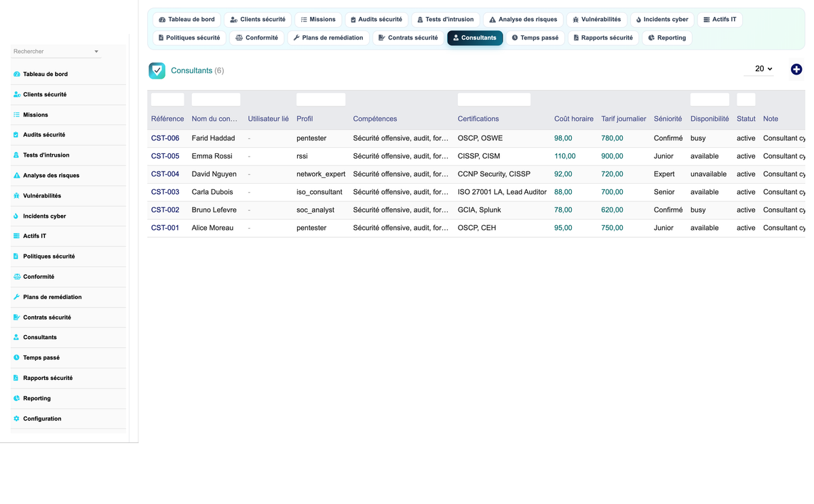Click the Disponibilité filter input field
The height and width of the screenshot is (504, 814).
(x=710, y=100)
